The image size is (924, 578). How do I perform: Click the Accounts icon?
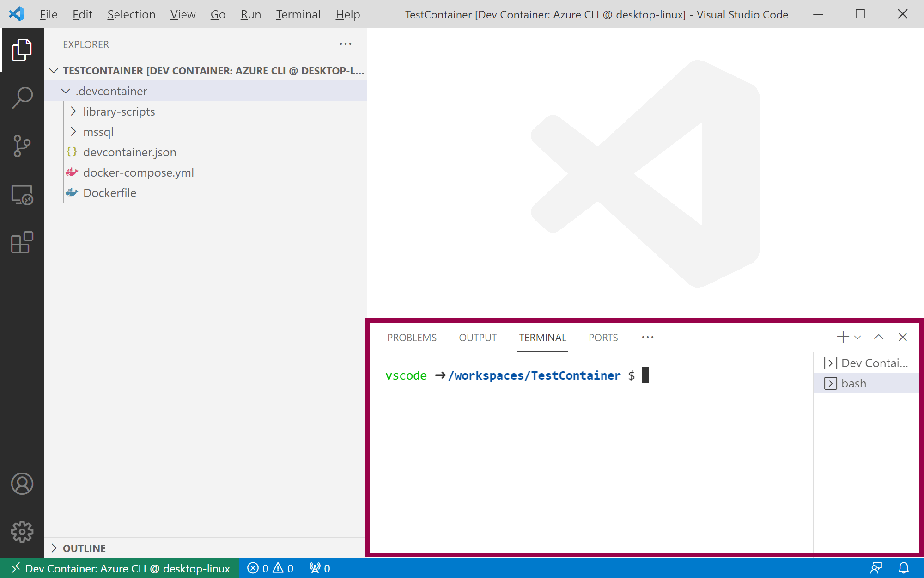point(22,484)
